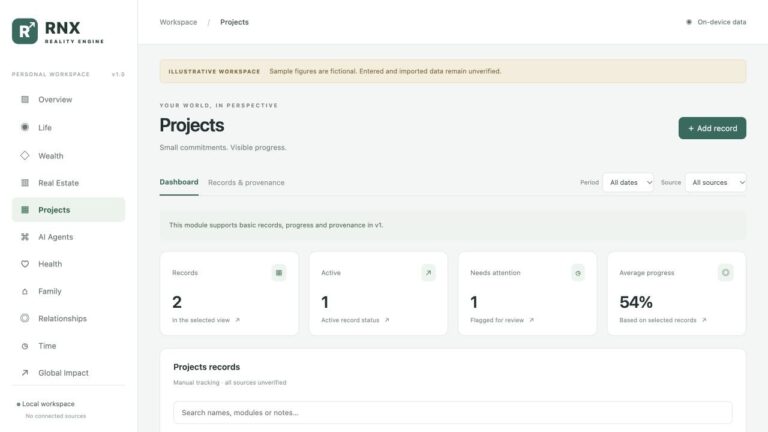The image size is (768, 432).
Task: Open Real Estate via its sidebar icon
Action: tap(25, 183)
